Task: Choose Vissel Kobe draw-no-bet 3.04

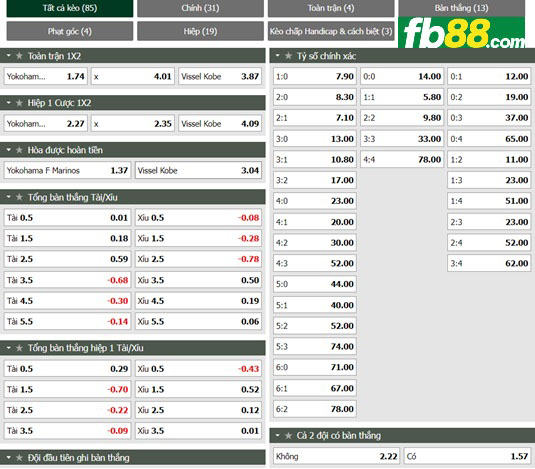Action: [x=198, y=171]
